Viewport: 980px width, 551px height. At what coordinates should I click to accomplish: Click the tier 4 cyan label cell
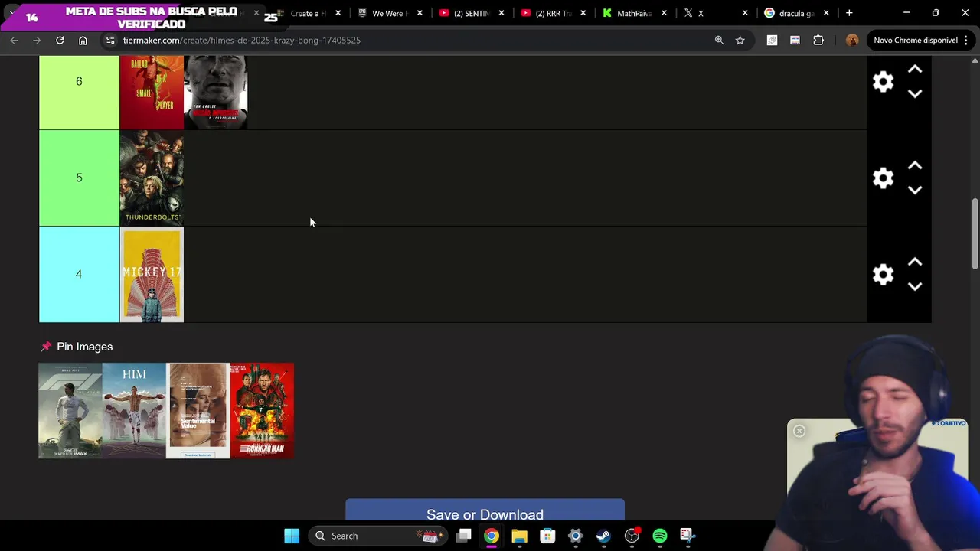point(79,274)
